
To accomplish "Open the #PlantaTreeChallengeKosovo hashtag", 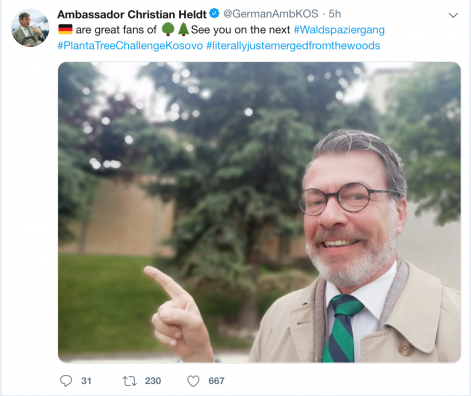I will coord(130,45).
